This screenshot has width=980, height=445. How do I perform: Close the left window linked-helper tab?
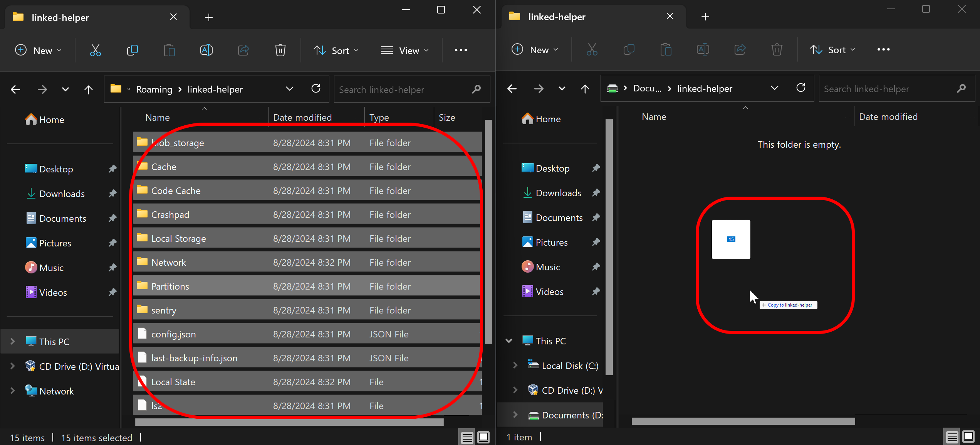[173, 17]
